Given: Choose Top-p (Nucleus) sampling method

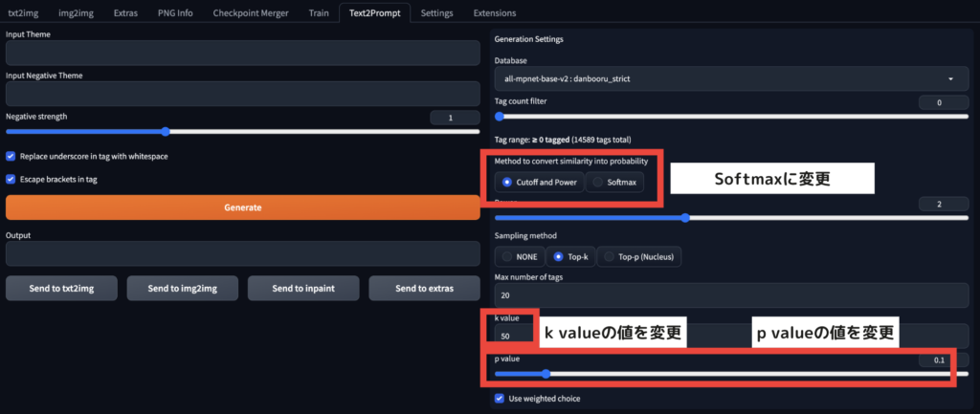Looking at the screenshot, I should click(638, 256).
